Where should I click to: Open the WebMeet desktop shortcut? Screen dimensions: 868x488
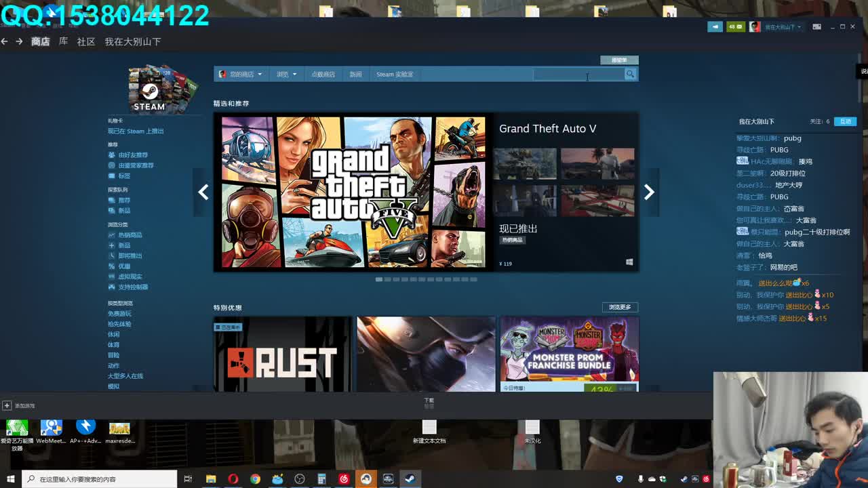[x=51, y=432]
